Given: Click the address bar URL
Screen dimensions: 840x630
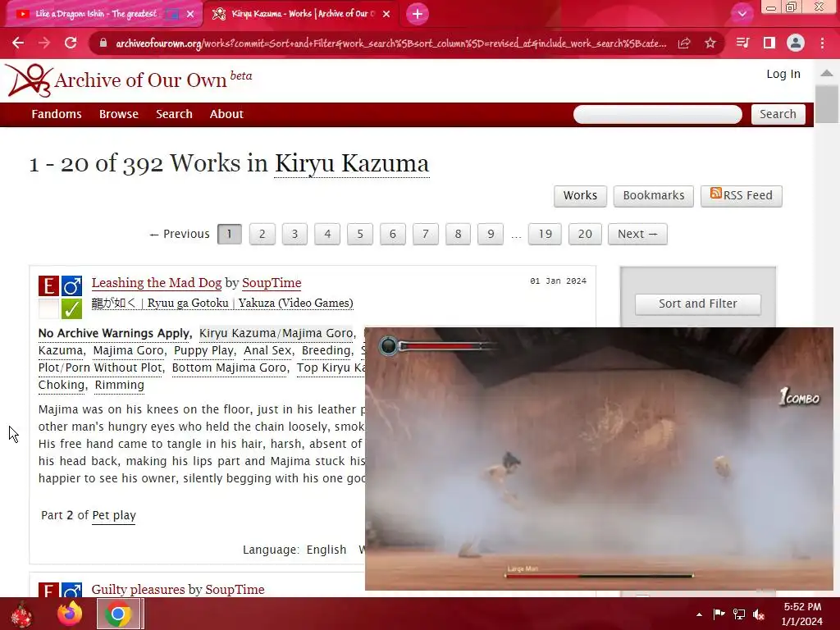Looking at the screenshot, I should [391, 43].
